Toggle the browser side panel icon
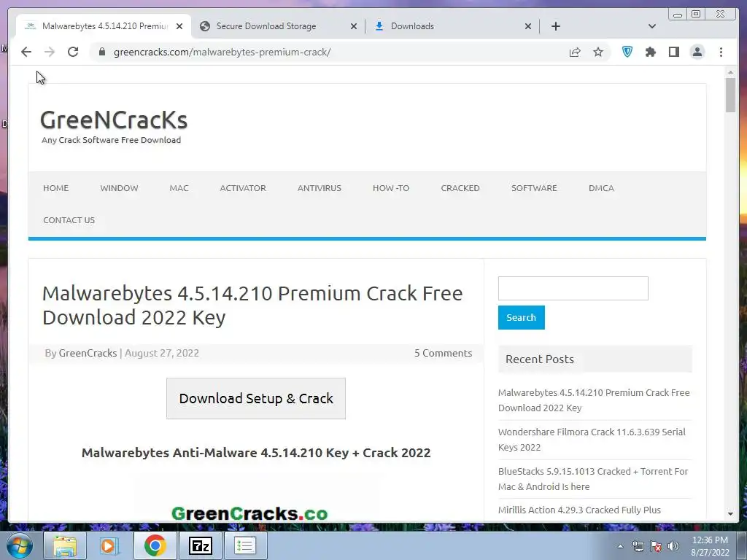 click(x=673, y=52)
